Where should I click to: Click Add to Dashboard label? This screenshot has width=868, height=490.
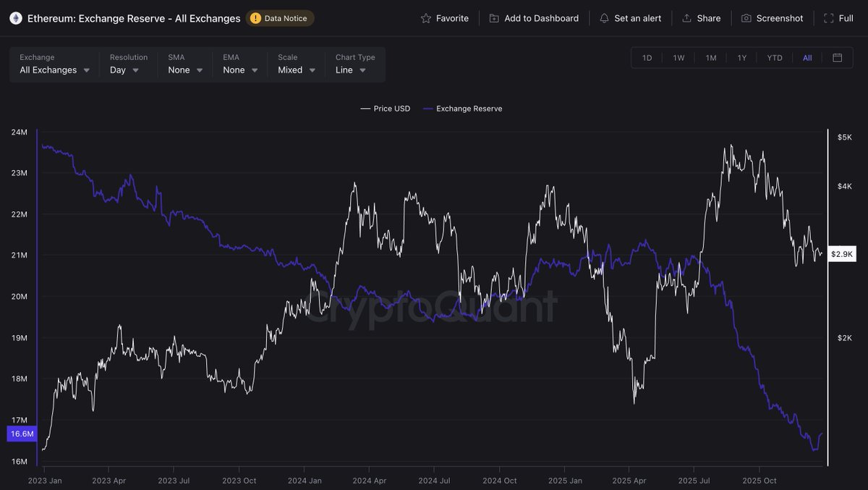coord(541,18)
